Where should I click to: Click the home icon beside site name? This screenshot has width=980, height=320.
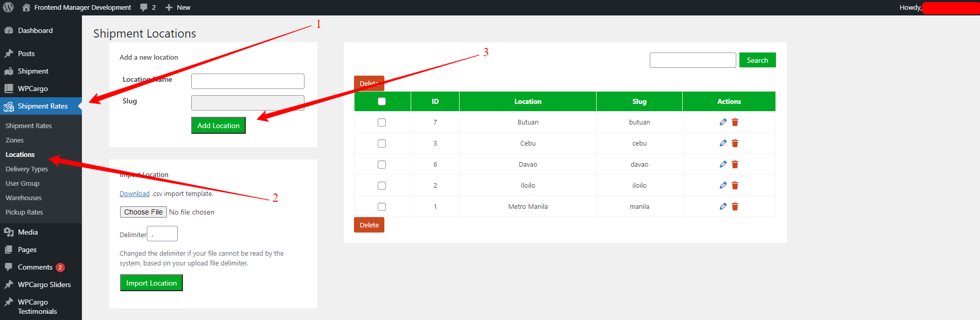click(26, 7)
